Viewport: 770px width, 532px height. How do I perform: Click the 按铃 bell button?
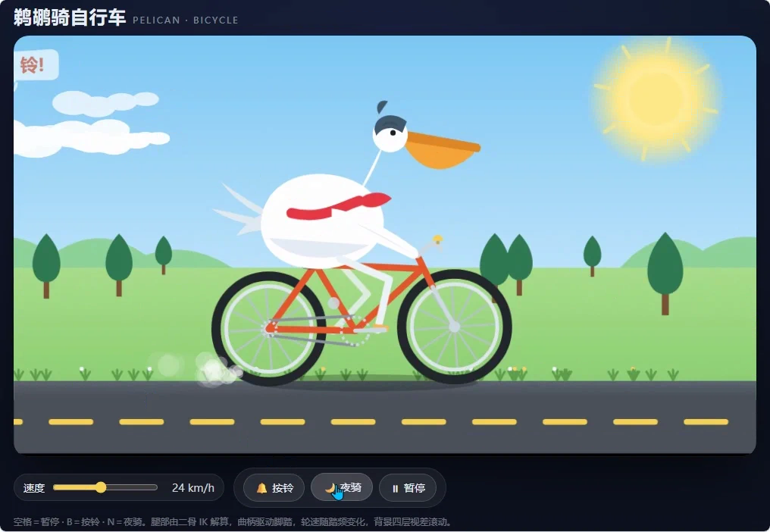pos(274,488)
